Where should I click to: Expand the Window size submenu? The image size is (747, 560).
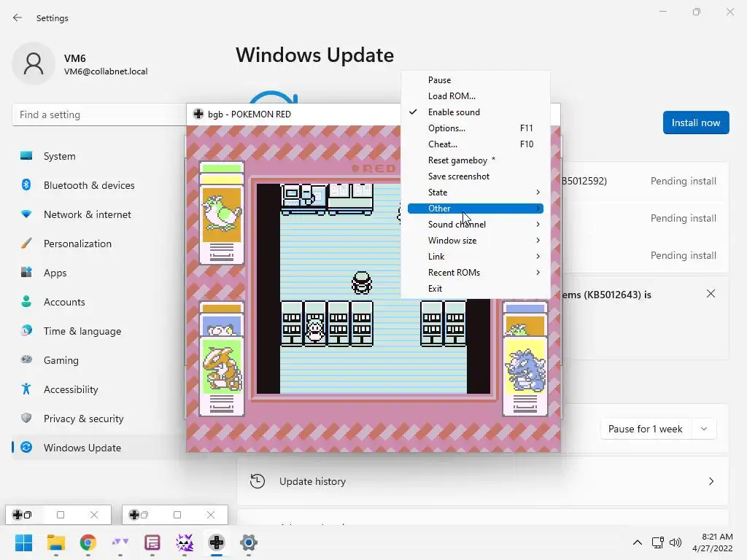[476, 241]
